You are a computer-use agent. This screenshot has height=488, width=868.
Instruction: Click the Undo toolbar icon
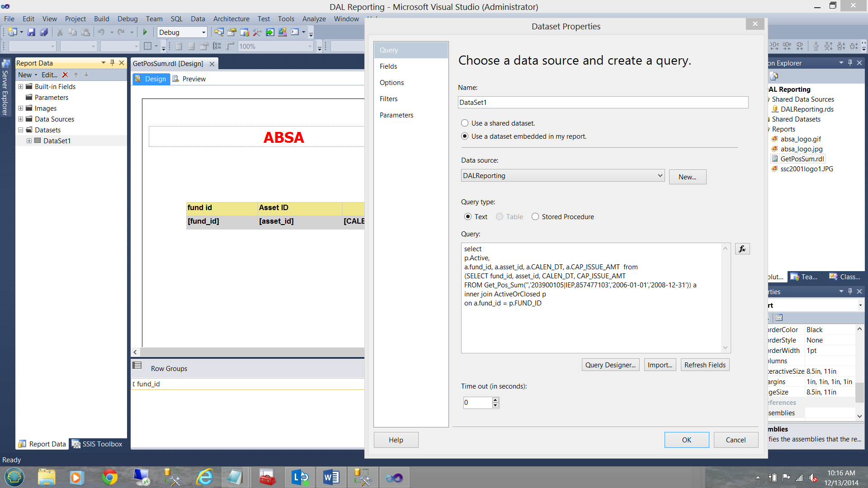[101, 32]
